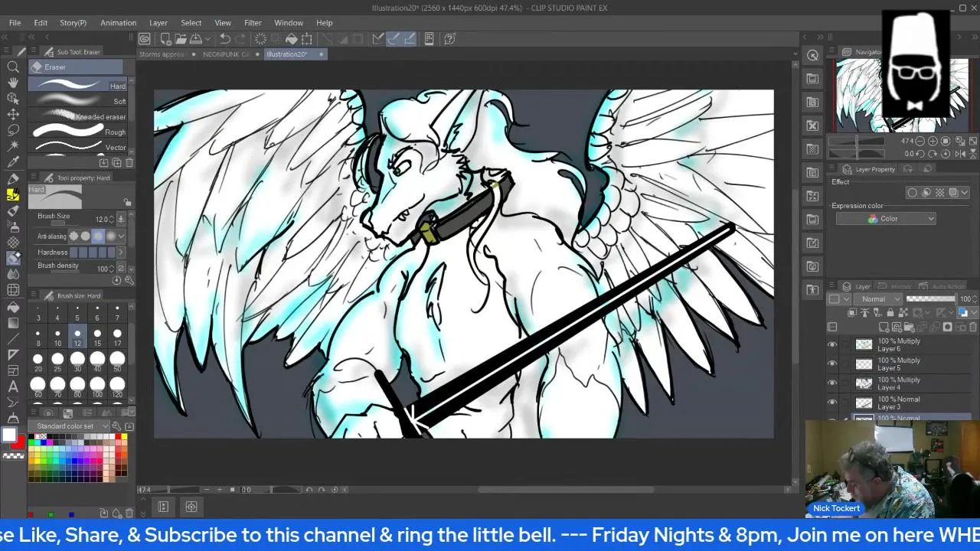Open the help question mark icon
The width and height of the screenshot is (980, 551).
449,38
